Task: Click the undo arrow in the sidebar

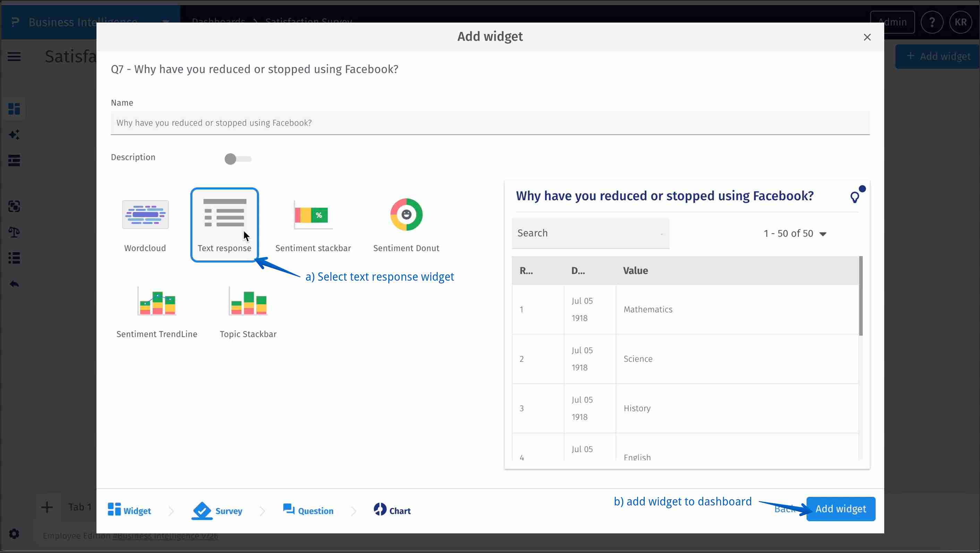Action: coord(14,284)
